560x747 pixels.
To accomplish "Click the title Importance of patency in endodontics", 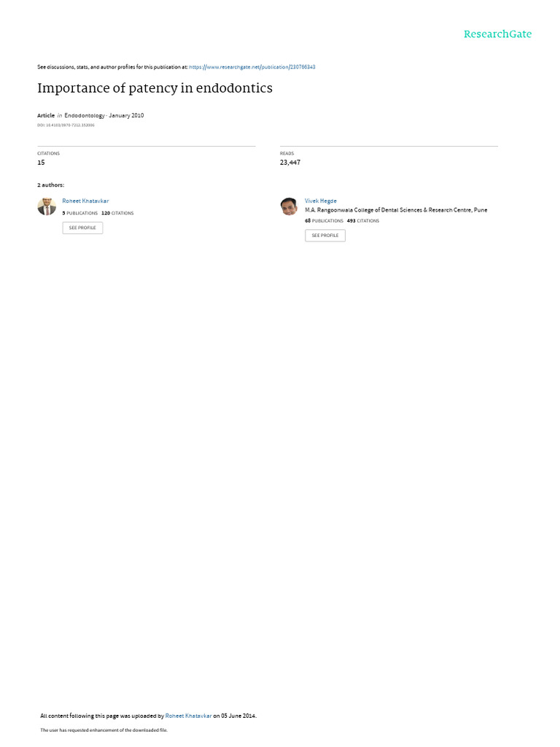I will pos(155,88).
